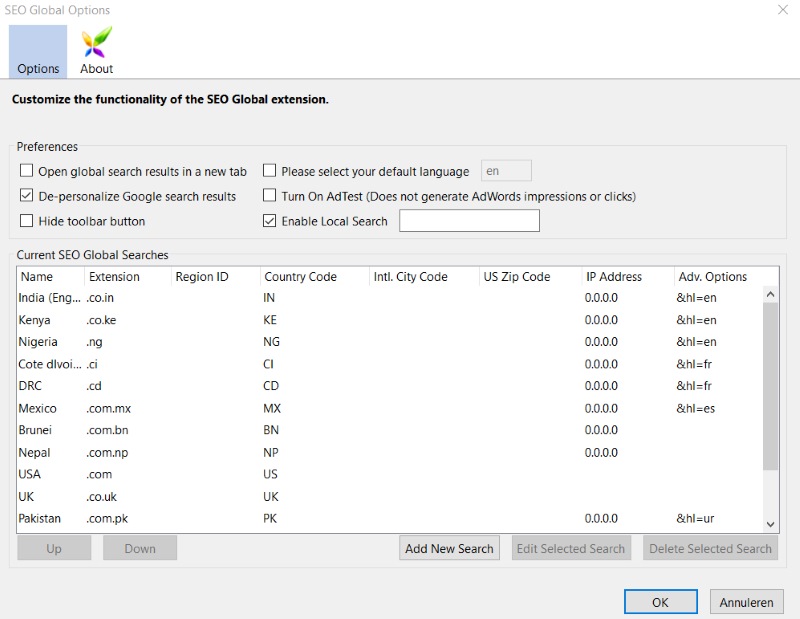Click Delete Selected Search button
The height and width of the screenshot is (619, 800).
point(710,548)
